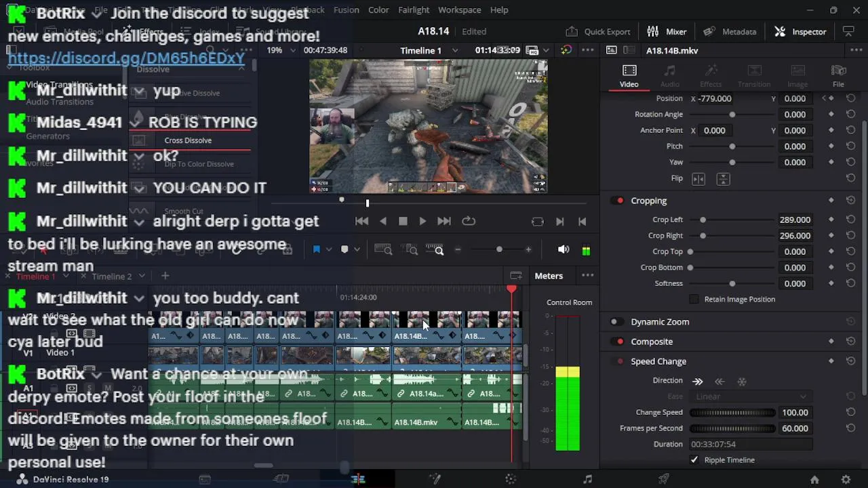This screenshot has height=488, width=868.
Task: Reset the Position parameter
Action: 850,98
